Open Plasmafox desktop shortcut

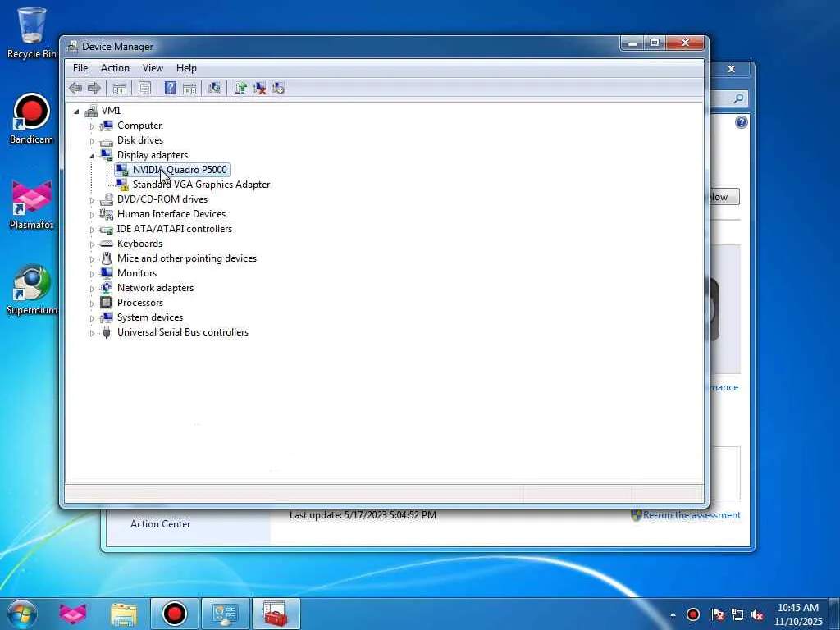click(x=31, y=204)
